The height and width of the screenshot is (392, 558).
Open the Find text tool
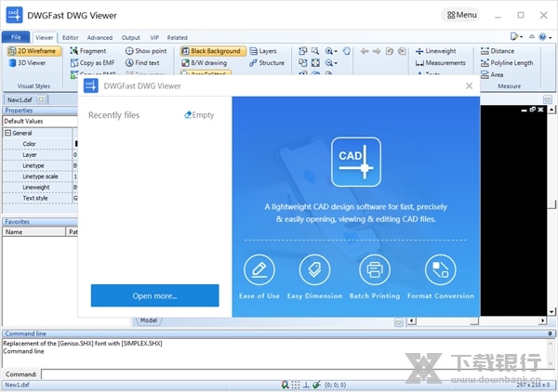(x=146, y=63)
